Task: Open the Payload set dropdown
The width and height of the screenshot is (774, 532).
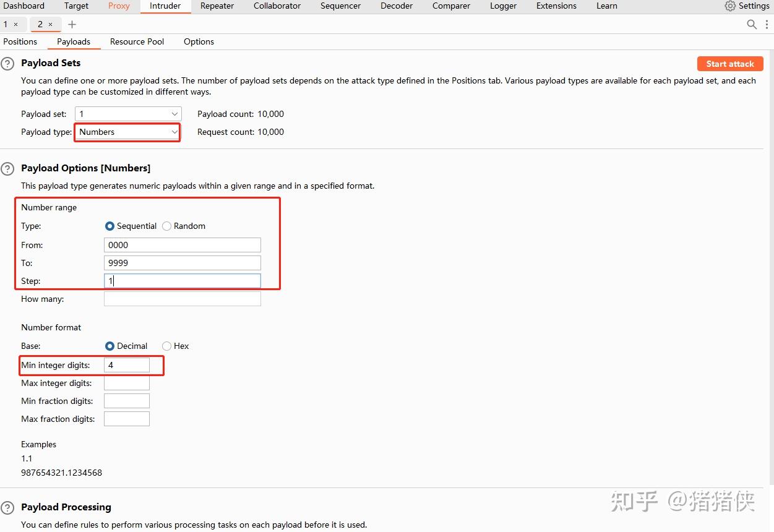Action: (127, 114)
